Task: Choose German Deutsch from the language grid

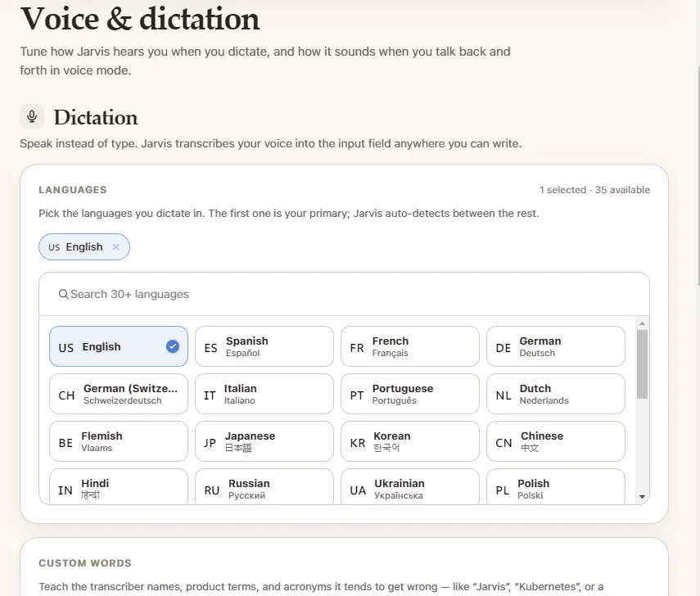Action: point(556,346)
